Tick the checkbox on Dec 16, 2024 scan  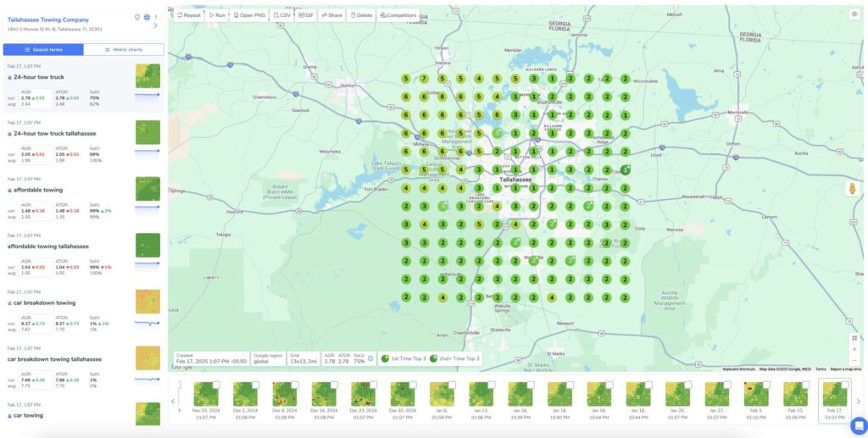334,385
